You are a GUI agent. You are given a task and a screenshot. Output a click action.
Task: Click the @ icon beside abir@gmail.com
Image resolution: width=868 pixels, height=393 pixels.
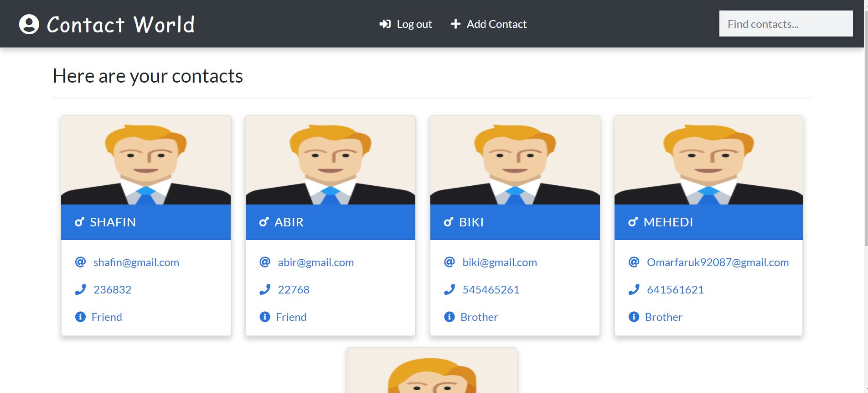[x=265, y=262]
